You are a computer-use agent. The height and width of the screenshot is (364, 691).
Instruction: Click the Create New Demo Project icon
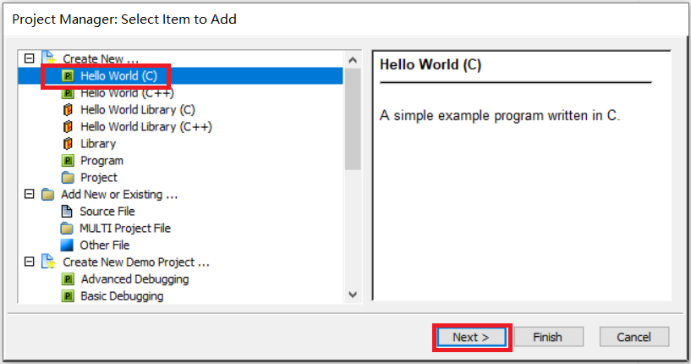[48, 262]
